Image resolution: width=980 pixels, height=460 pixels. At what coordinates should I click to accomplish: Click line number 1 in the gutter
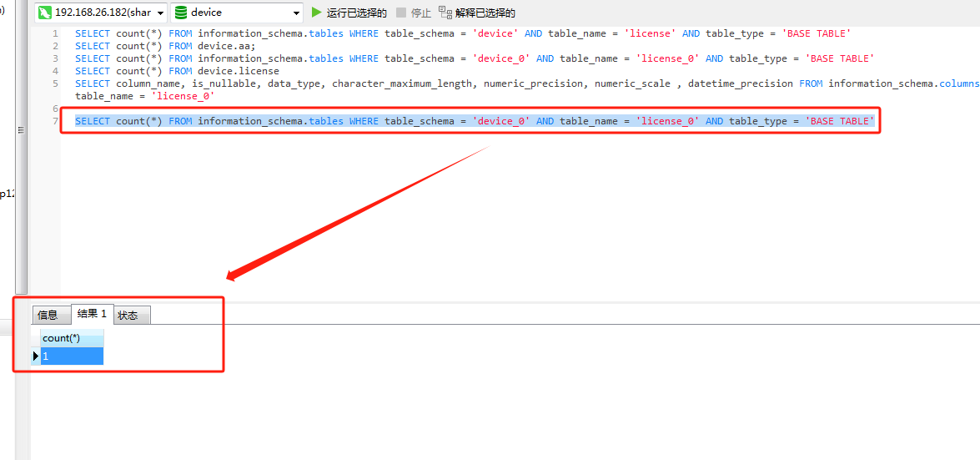[56, 33]
